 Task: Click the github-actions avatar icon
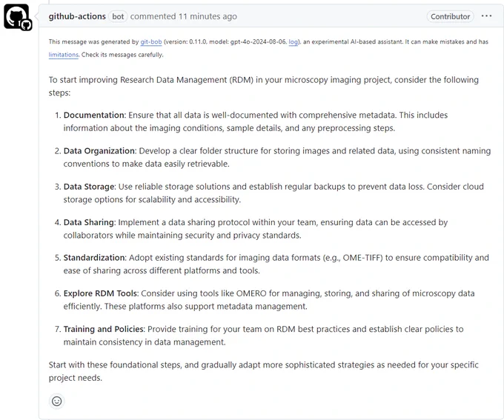(17, 17)
